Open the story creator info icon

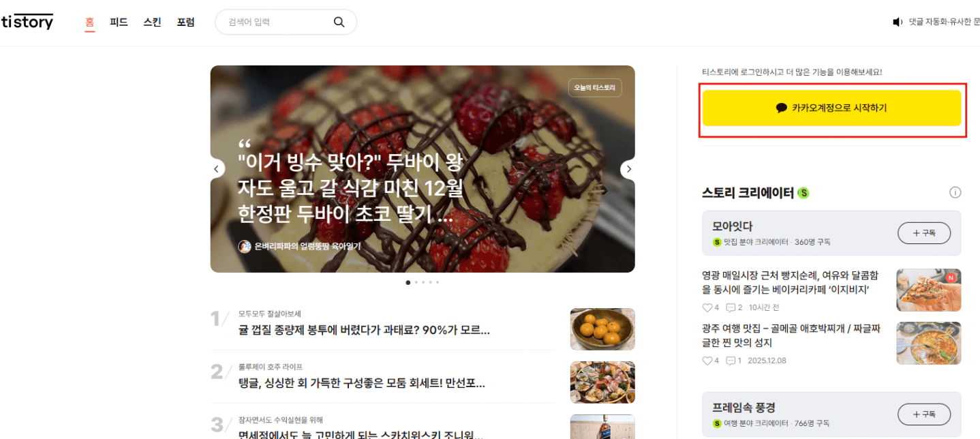[x=955, y=193]
